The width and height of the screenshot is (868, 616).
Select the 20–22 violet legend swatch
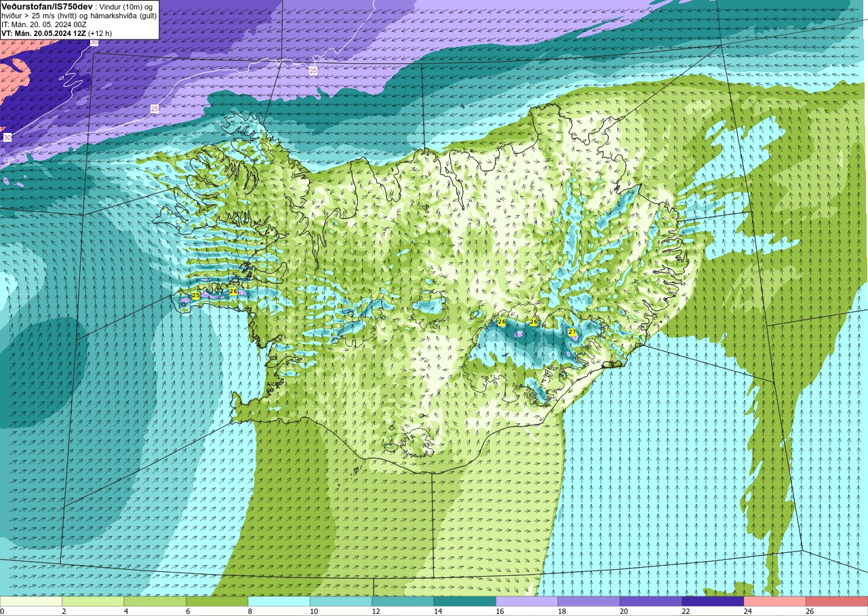(x=650, y=601)
